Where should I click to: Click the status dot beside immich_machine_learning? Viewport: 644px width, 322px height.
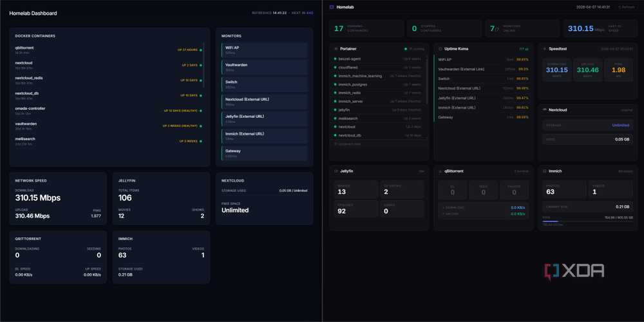[336, 76]
